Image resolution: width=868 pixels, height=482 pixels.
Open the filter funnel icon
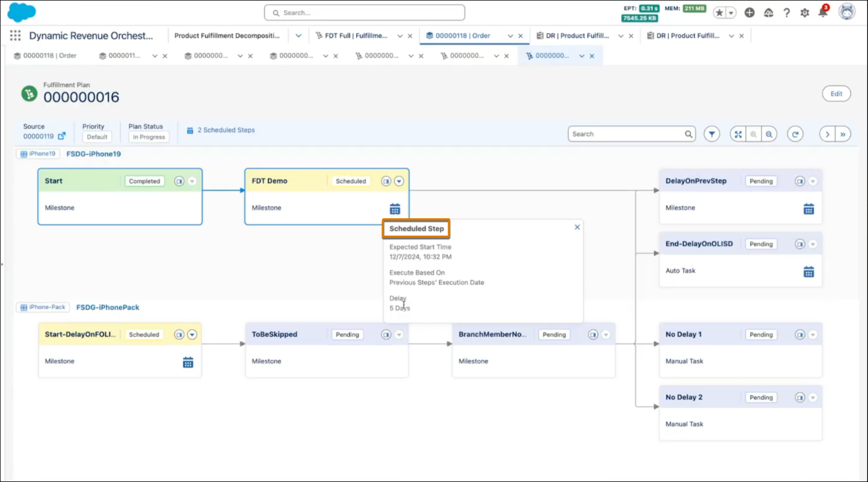point(712,134)
